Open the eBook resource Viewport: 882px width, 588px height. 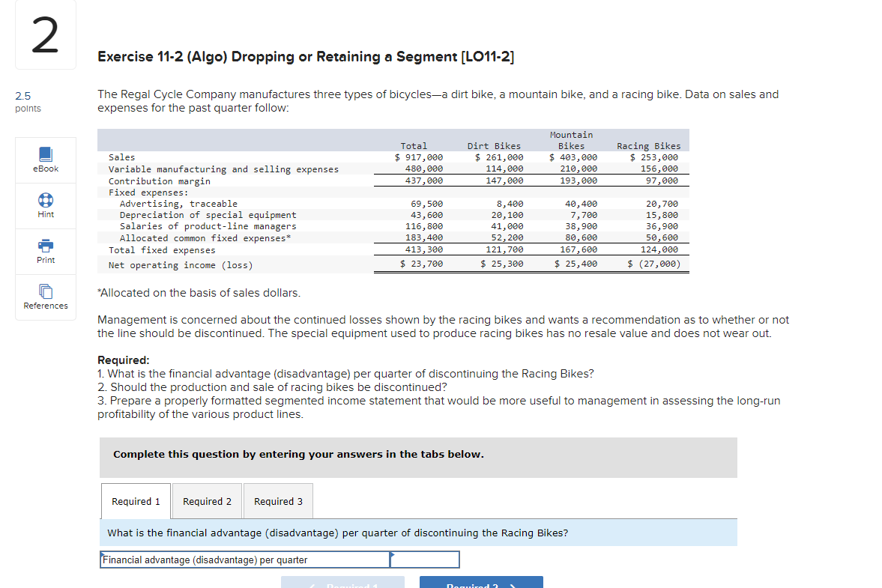click(45, 159)
